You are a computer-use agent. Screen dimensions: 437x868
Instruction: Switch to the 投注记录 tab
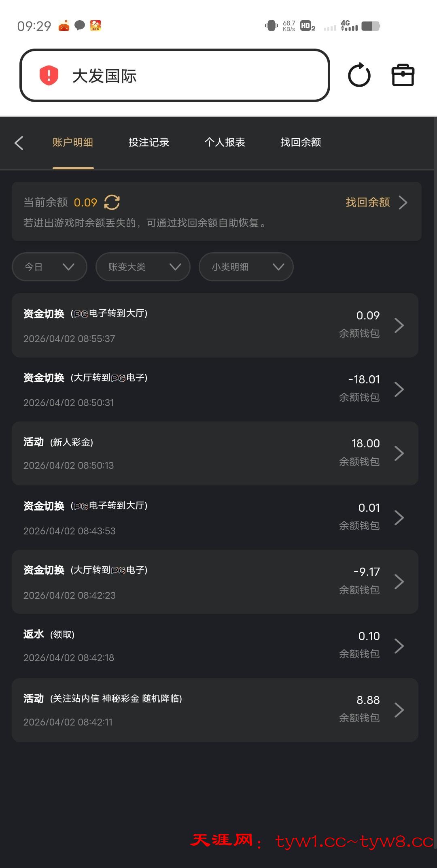pos(149,143)
